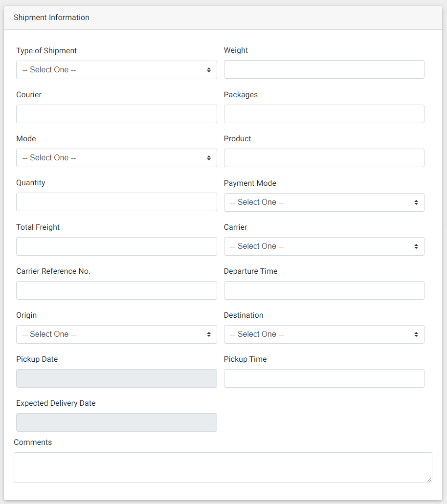447x504 pixels.
Task: Expand the Mode dropdown
Action: coord(116,158)
